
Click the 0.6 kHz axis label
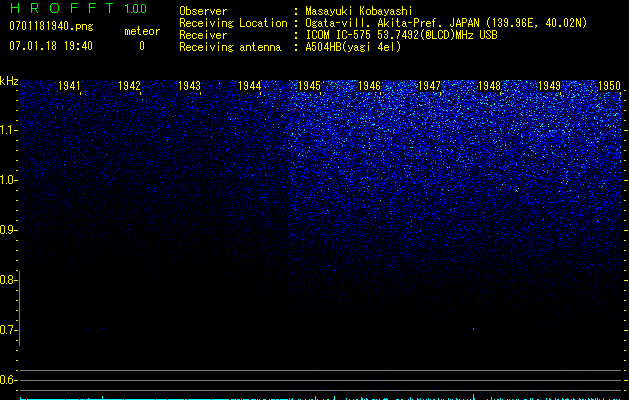(8, 380)
